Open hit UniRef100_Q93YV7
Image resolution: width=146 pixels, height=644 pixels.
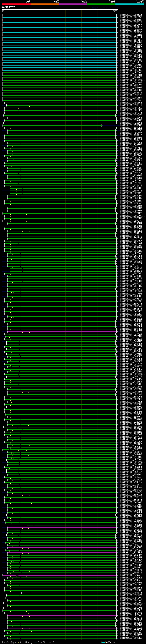click(x=131, y=30)
